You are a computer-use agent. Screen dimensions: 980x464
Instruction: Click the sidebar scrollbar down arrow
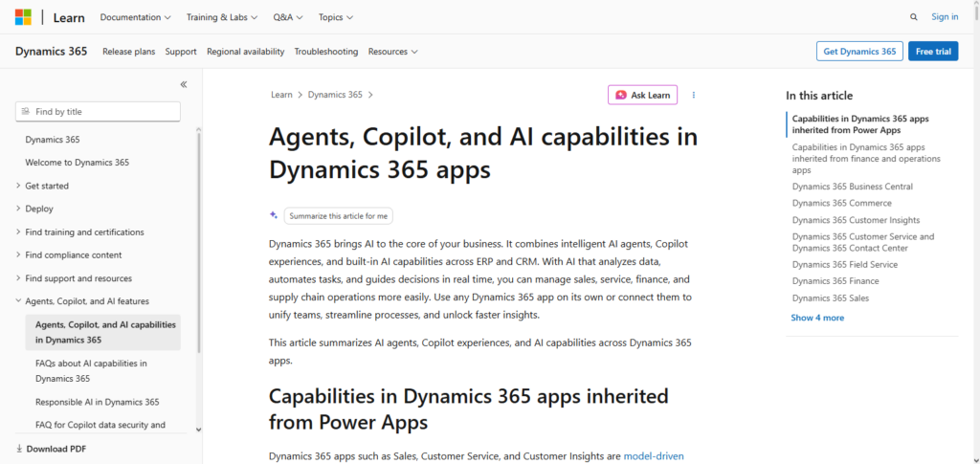click(199, 430)
